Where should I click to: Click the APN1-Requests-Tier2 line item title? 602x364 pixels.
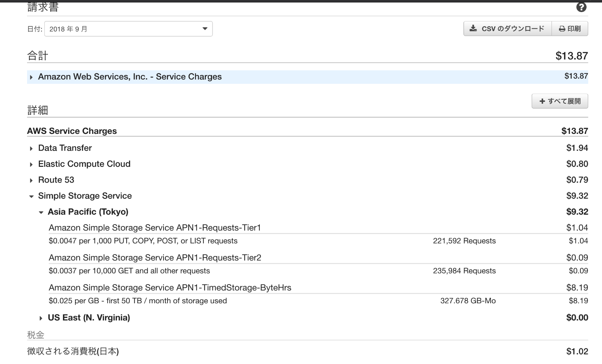coord(155,258)
